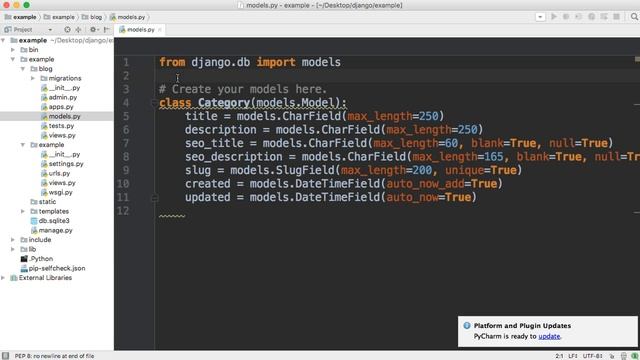Click the fold end marker at line 11
640x360 pixels.
point(154,198)
